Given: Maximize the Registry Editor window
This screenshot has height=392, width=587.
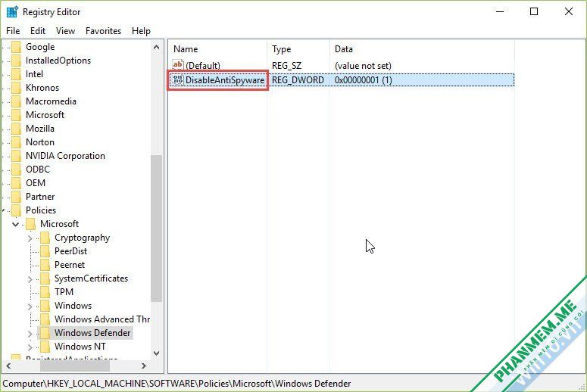Looking at the screenshot, I should 534,11.
